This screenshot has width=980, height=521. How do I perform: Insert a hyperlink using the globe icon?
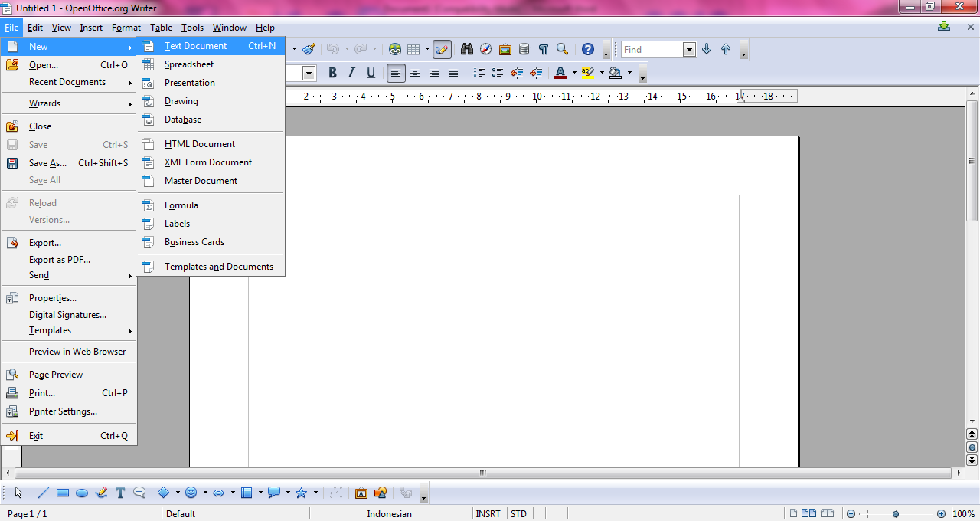395,49
